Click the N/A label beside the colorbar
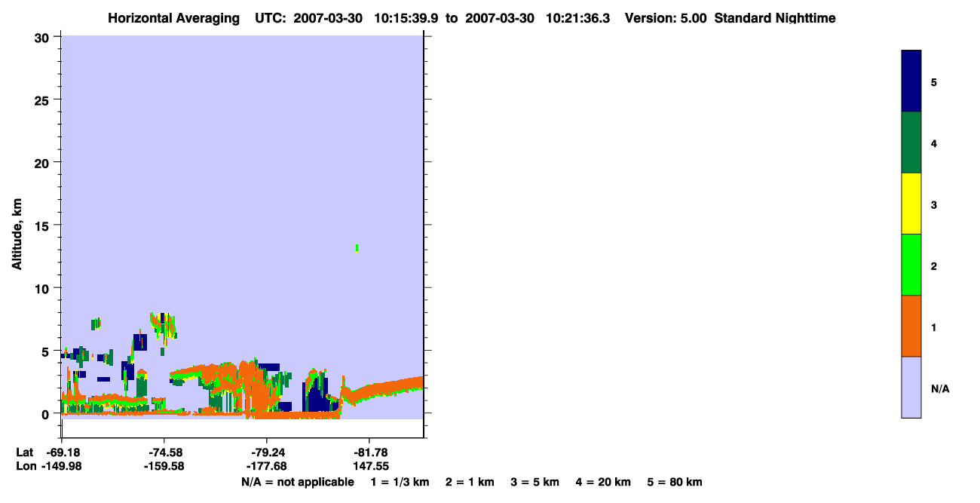 pyautogui.click(x=940, y=388)
